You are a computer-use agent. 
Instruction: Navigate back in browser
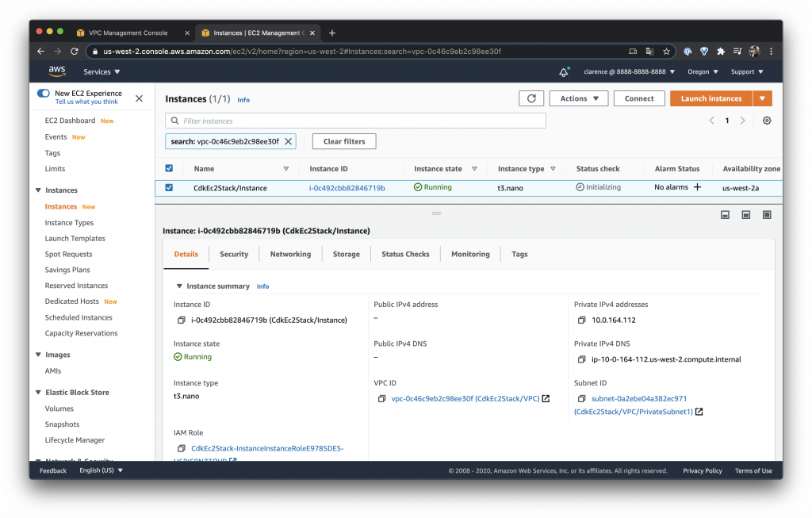pyautogui.click(x=41, y=52)
